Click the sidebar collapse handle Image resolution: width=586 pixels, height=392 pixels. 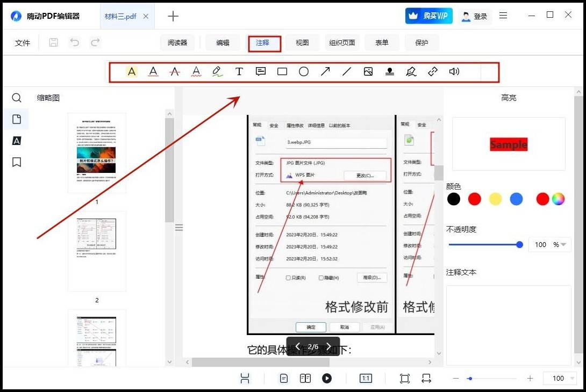tap(179, 227)
